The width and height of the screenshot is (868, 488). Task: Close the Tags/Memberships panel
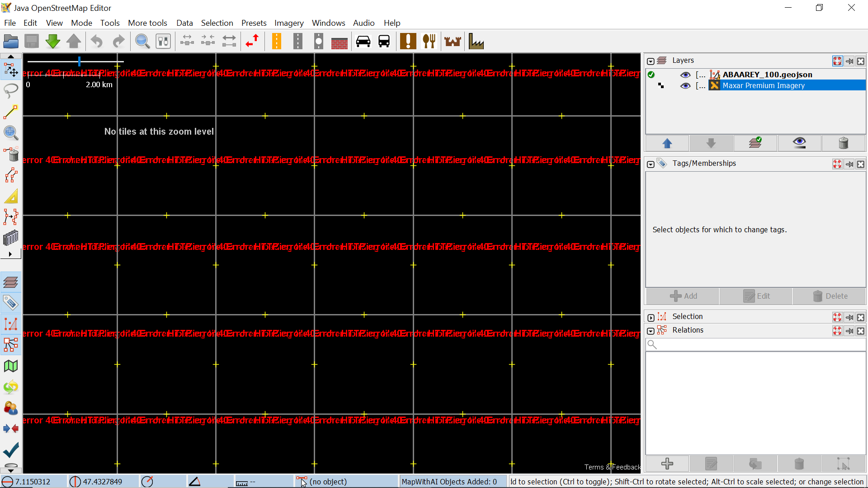(861, 164)
